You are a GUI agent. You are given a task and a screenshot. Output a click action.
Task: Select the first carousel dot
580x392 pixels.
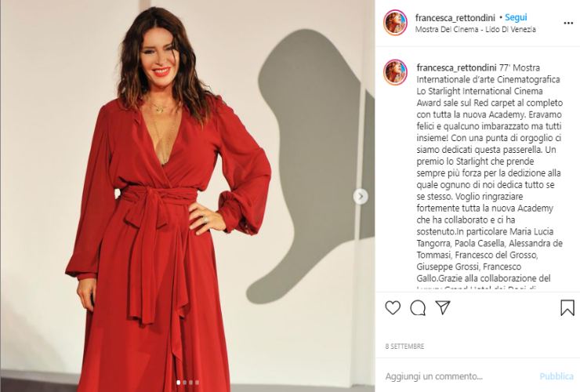(179, 383)
